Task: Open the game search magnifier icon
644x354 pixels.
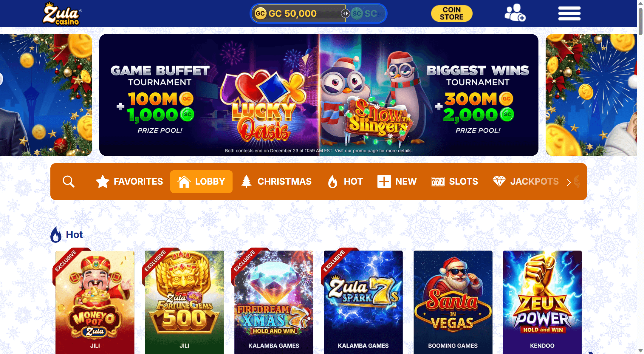Action: tap(68, 181)
